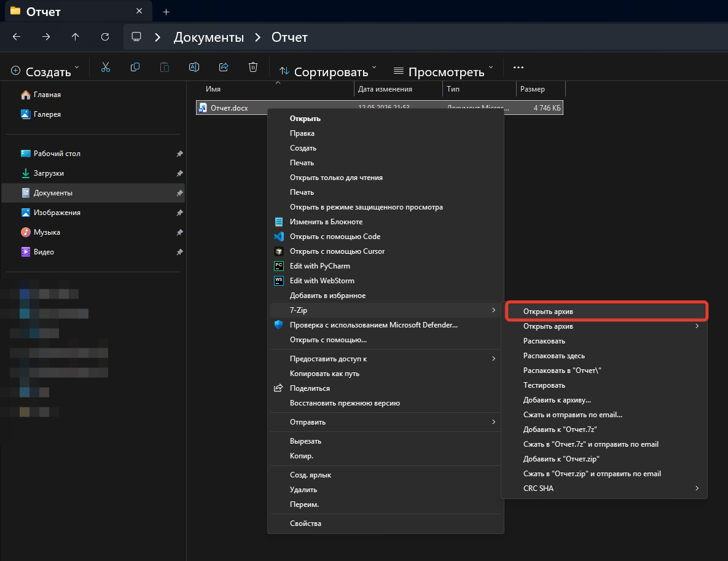Click the Delete trash icon in toolbar
This screenshot has height=561, width=728.
(x=253, y=68)
